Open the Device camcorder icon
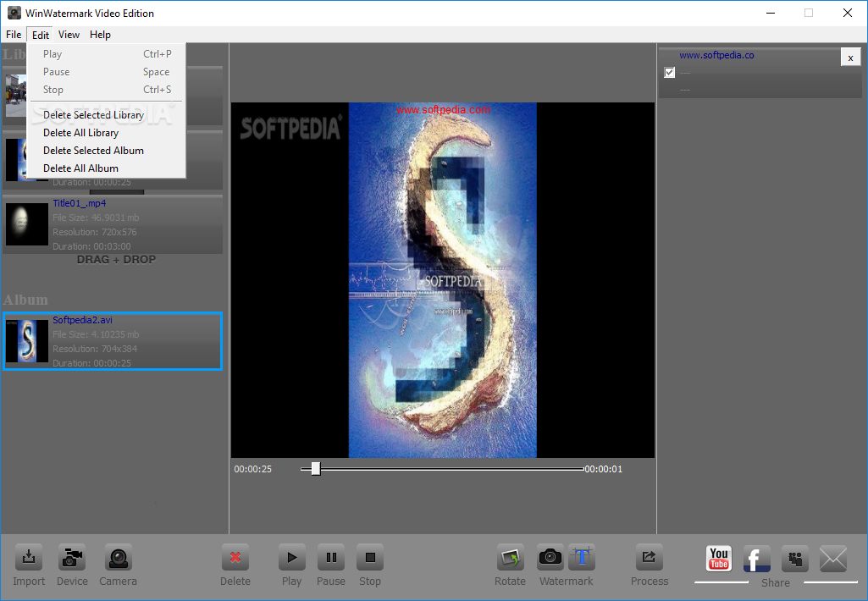Screen dimensions: 868x601 click(72, 558)
